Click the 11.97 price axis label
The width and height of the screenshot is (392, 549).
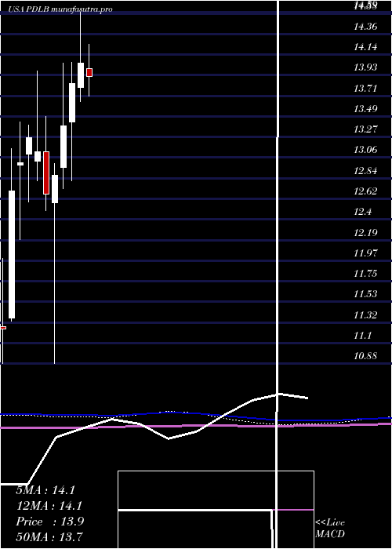[x=365, y=253]
